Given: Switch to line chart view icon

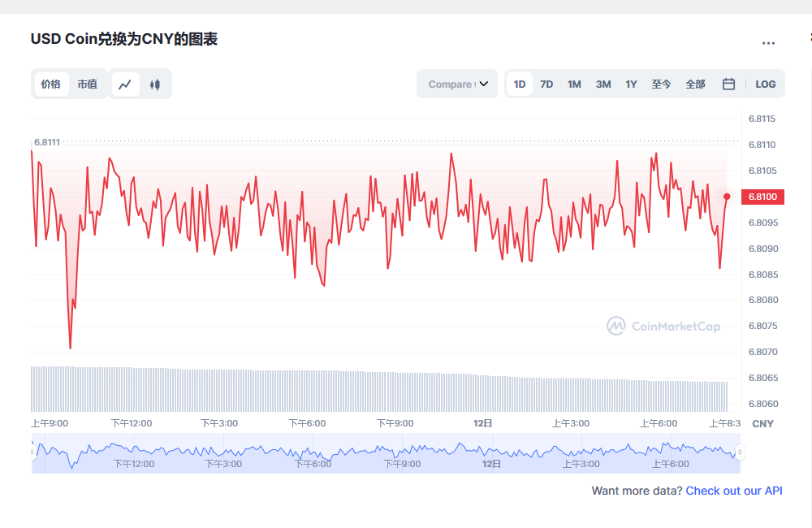Looking at the screenshot, I should pos(125,84).
